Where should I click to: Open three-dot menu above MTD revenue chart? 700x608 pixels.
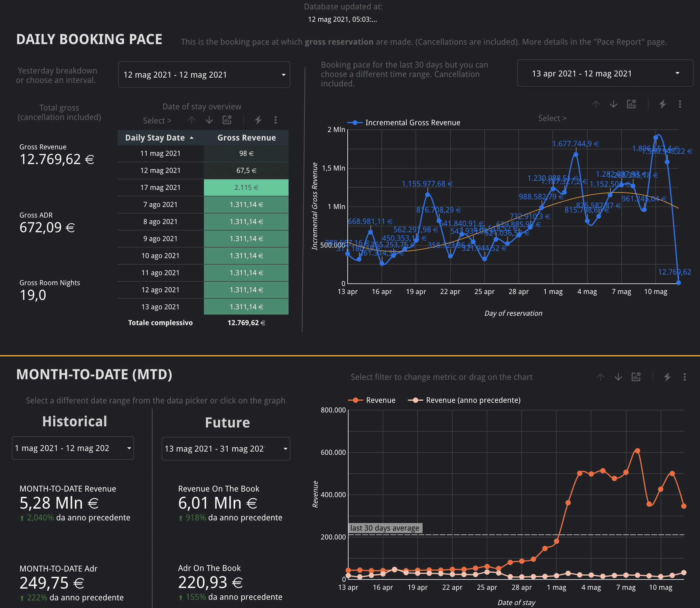click(x=684, y=377)
